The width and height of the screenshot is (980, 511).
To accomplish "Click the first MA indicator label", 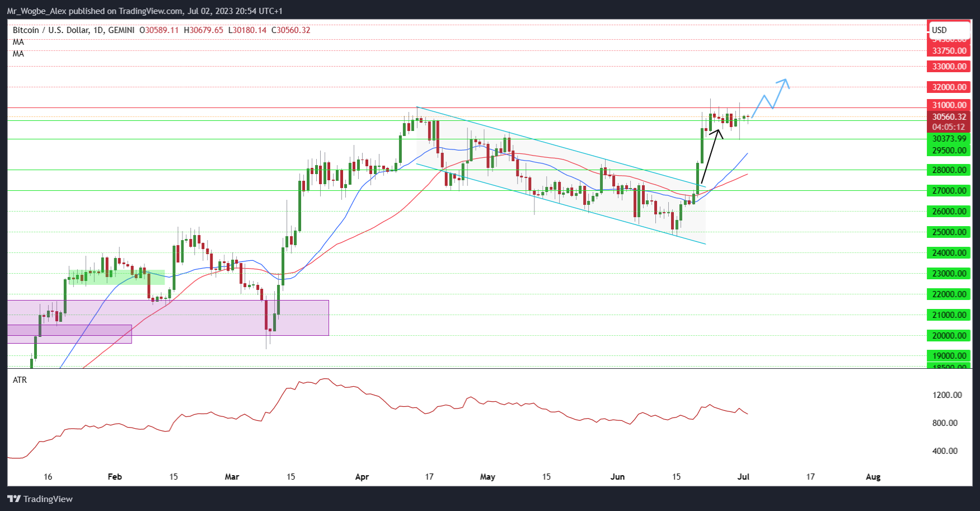I will 18,42.
